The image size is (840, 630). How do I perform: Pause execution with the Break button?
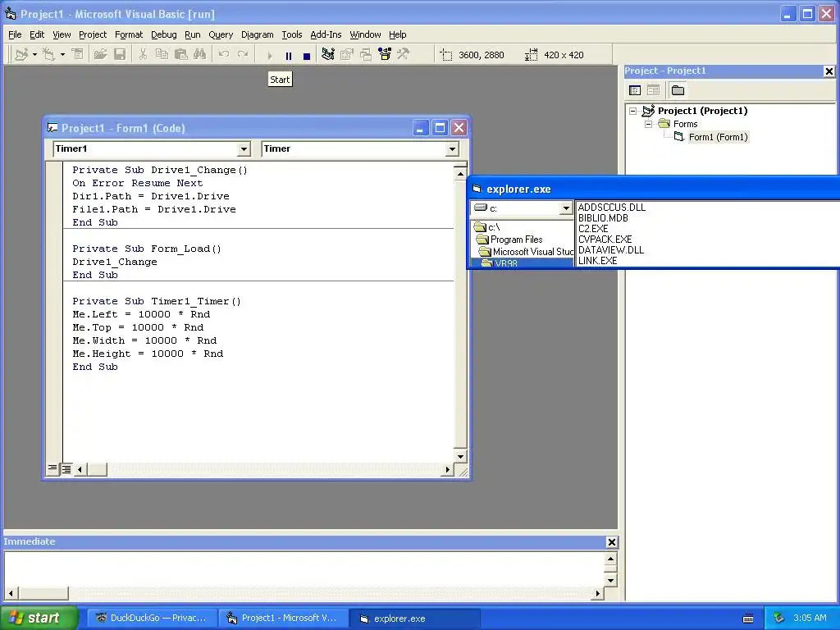click(x=289, y=56)
